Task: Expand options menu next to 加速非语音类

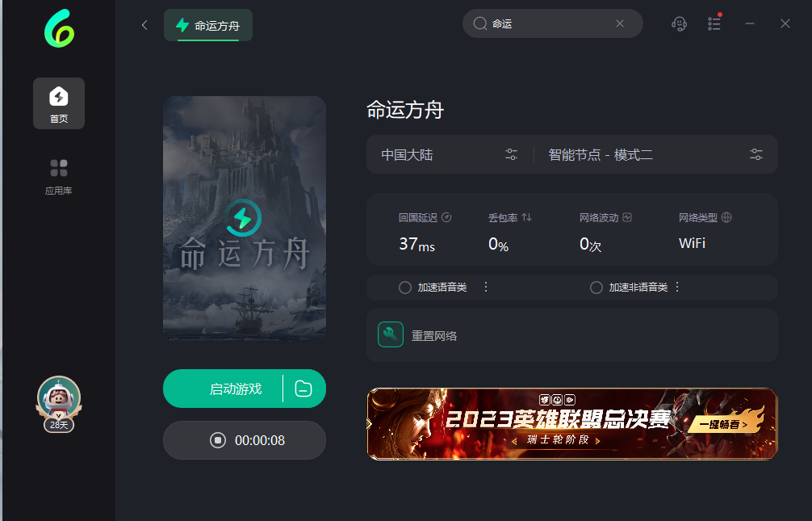Action: pos(677,287)
